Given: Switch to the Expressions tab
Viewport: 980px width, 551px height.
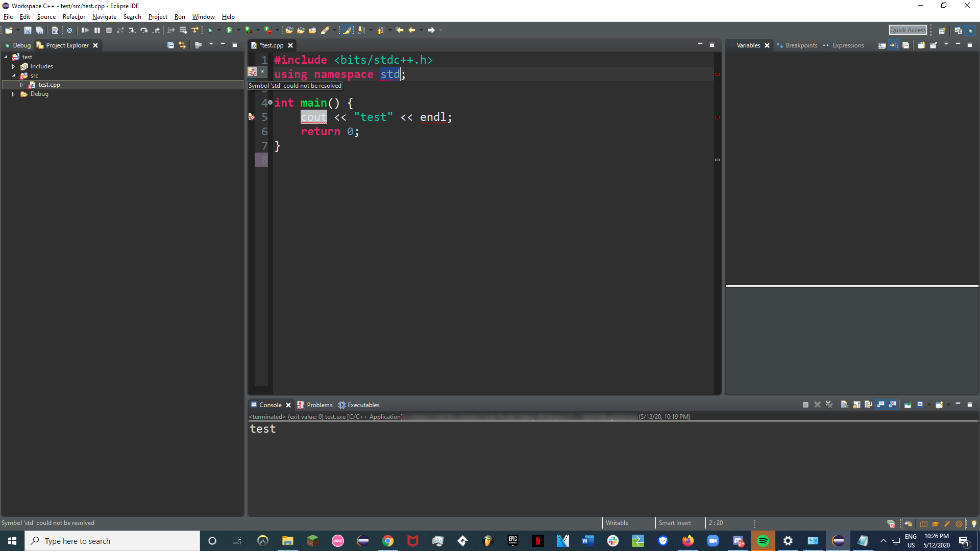Looking at the screenshot, I should point(844,45).
